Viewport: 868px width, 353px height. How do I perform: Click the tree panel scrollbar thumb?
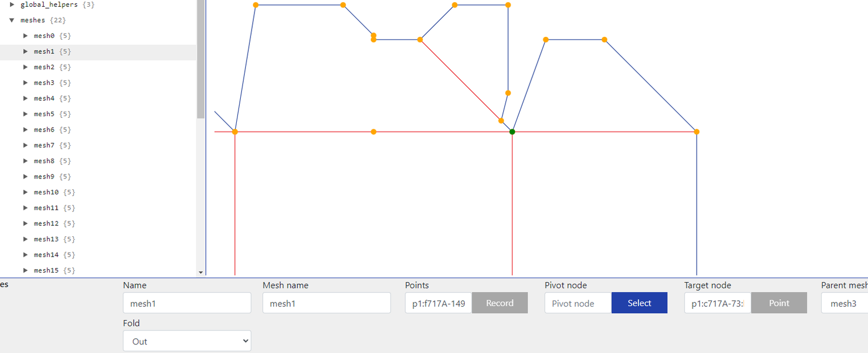[201, 59]
